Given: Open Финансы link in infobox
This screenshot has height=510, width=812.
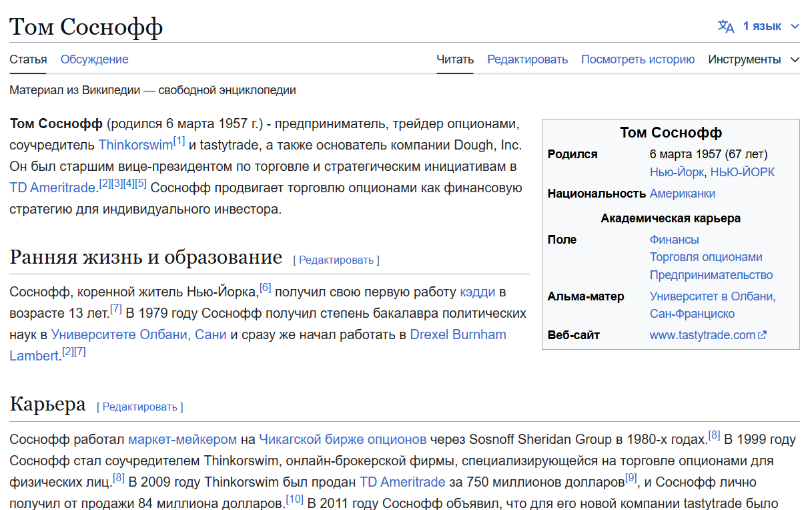Looking at the screenshot, I should (675, 240).
